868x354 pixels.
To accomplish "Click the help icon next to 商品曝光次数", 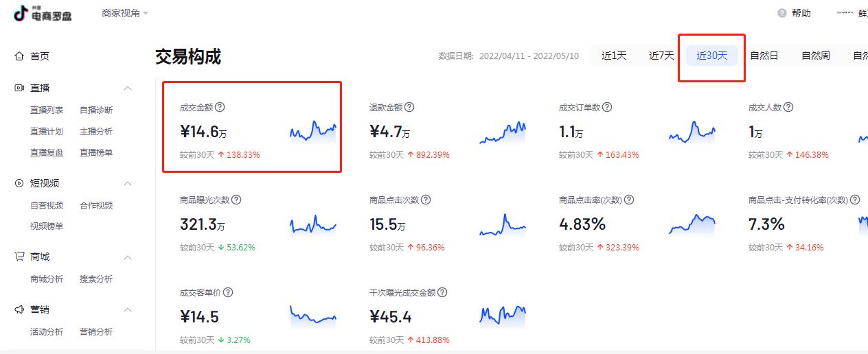I will 236,200.
